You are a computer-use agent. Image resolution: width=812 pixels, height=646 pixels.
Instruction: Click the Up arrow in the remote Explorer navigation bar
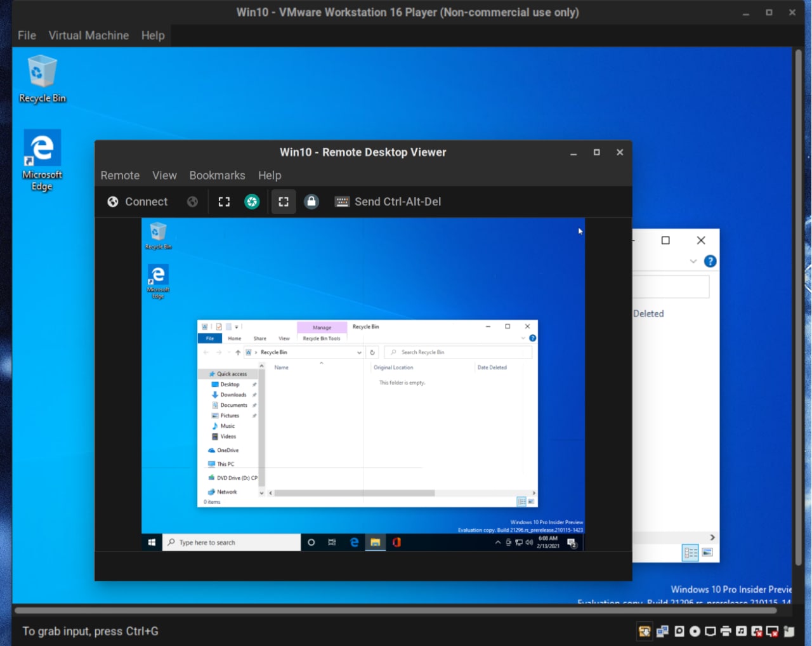pos(238,352)
